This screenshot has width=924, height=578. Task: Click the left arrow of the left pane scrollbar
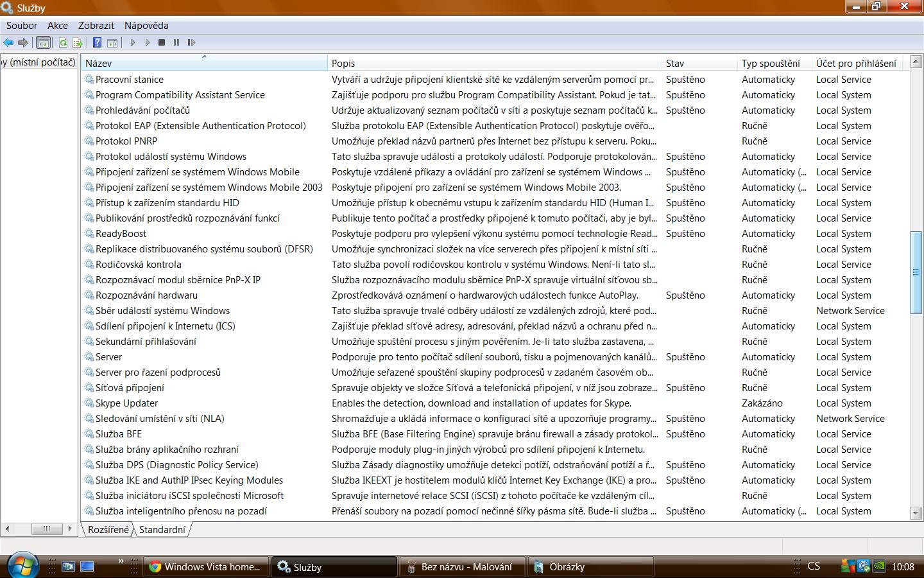(x=7, y=529)
